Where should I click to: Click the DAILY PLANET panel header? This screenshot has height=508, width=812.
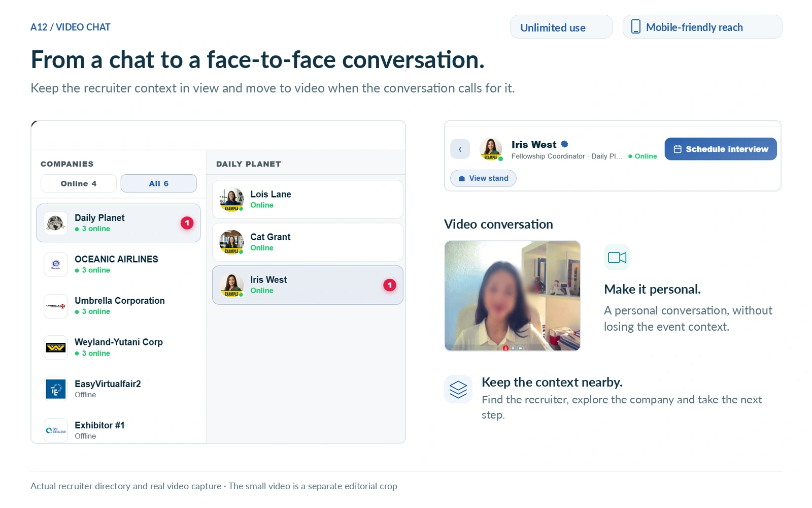click(x=249, y=164)
